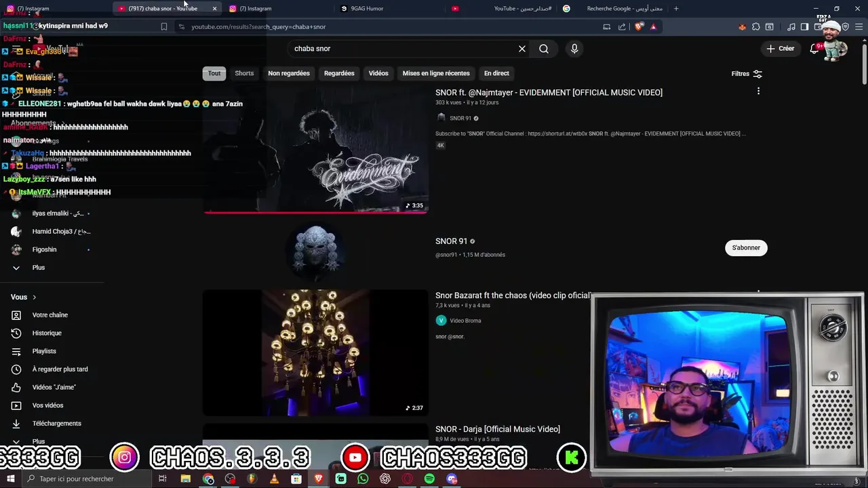Open YouTube notifications bell
The image size is (868, 488).
pos(814,49)
